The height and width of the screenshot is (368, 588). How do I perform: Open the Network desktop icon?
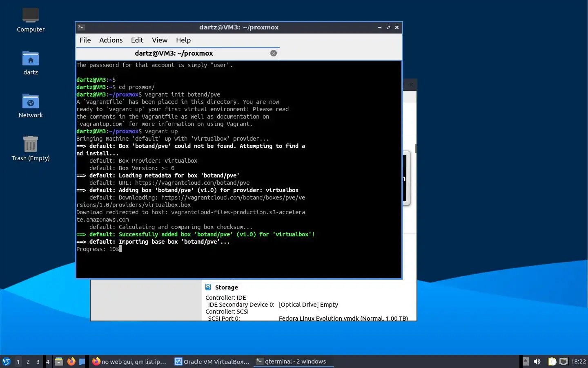tap(31, 105)
